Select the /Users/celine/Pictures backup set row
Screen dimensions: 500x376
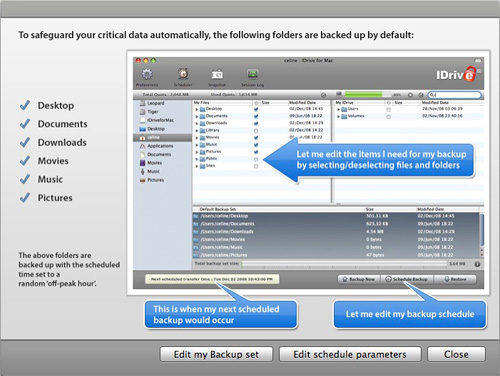pos(336,255)
